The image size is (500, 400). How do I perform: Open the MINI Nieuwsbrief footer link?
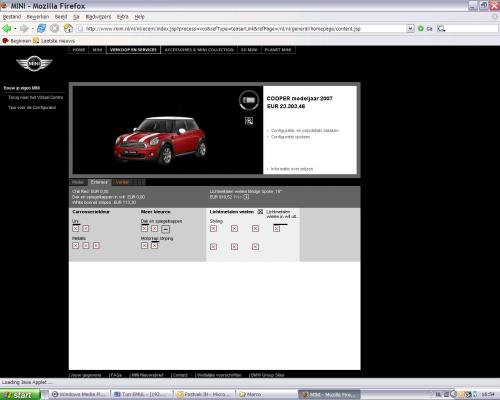[147, 375]
